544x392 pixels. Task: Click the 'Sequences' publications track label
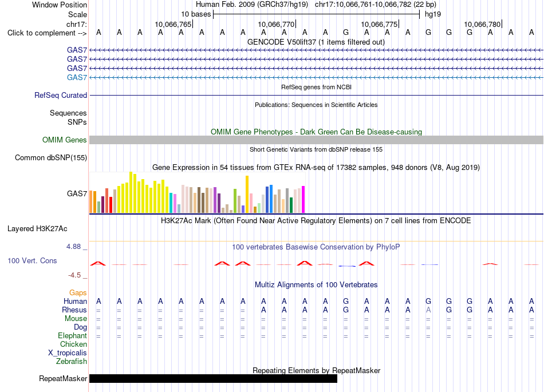68,113
